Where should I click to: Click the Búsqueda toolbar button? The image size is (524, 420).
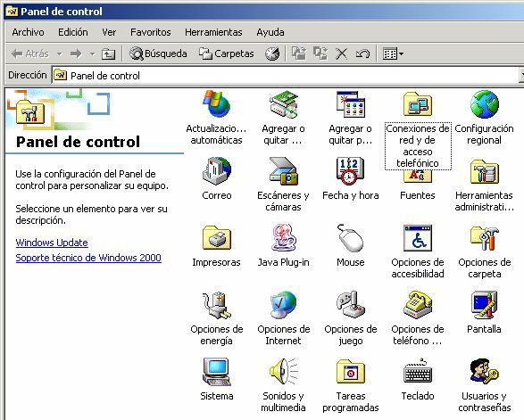pyautogui.click(x=158, y=54)
